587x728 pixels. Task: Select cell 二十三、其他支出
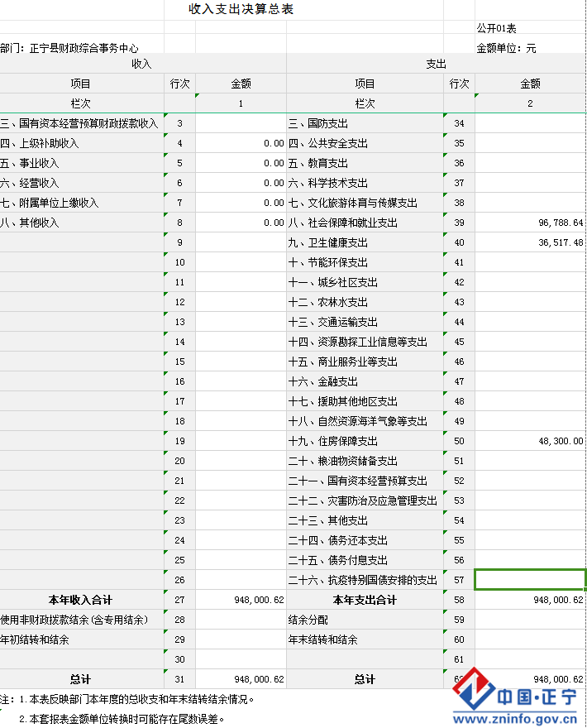[x=365, y=520]
